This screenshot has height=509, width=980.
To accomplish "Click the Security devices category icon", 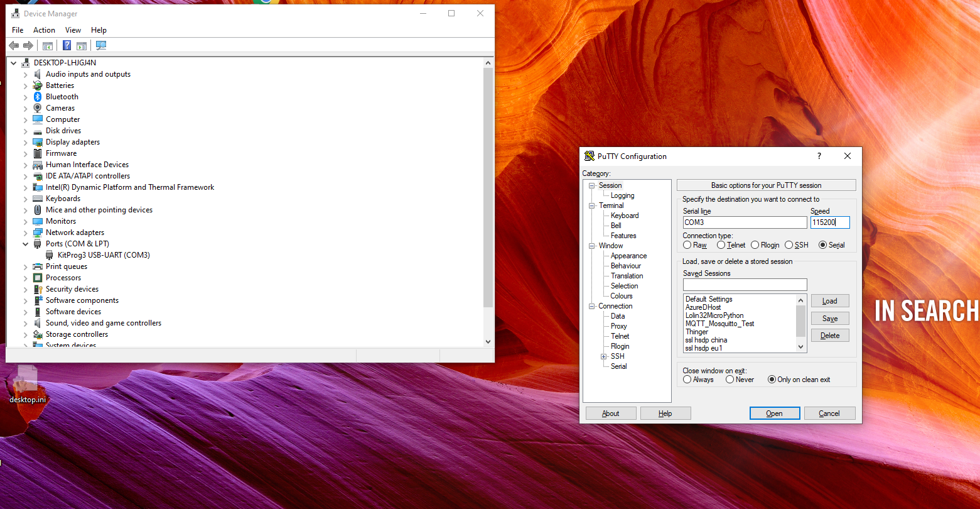I will (x=38, y=289).
